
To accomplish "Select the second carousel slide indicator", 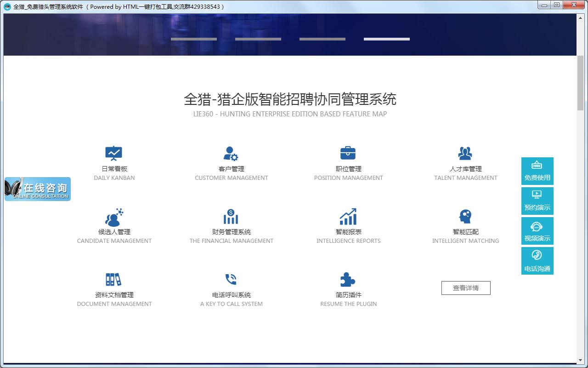I will pyautogui.click(x=258, y=39).
